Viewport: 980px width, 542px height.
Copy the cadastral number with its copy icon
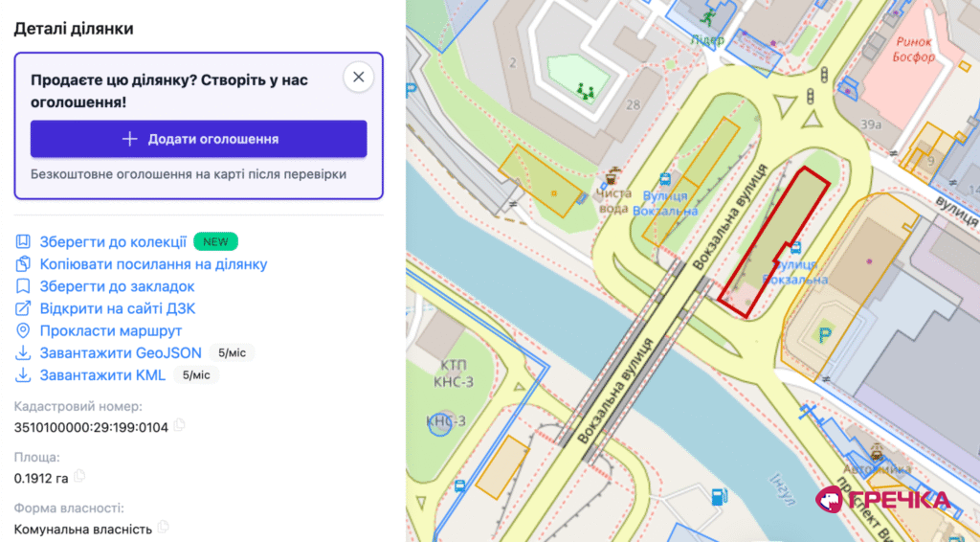tap(179, 426)
